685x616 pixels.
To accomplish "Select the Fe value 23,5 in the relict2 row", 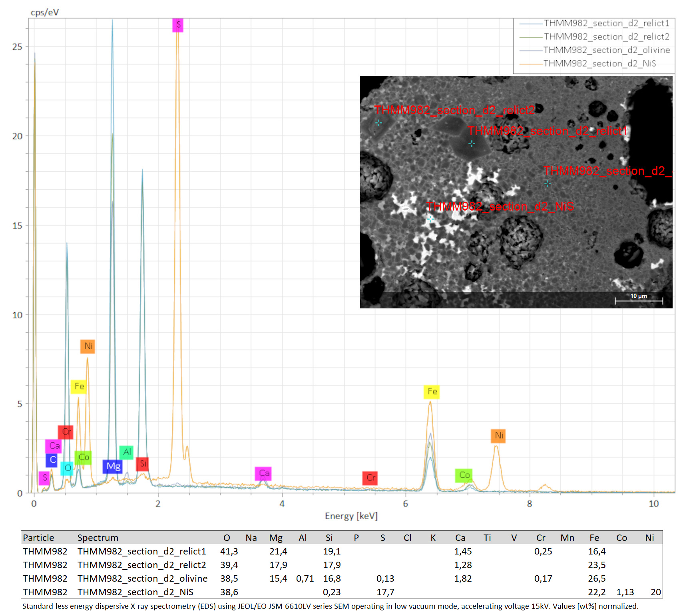I will (597, 565).
